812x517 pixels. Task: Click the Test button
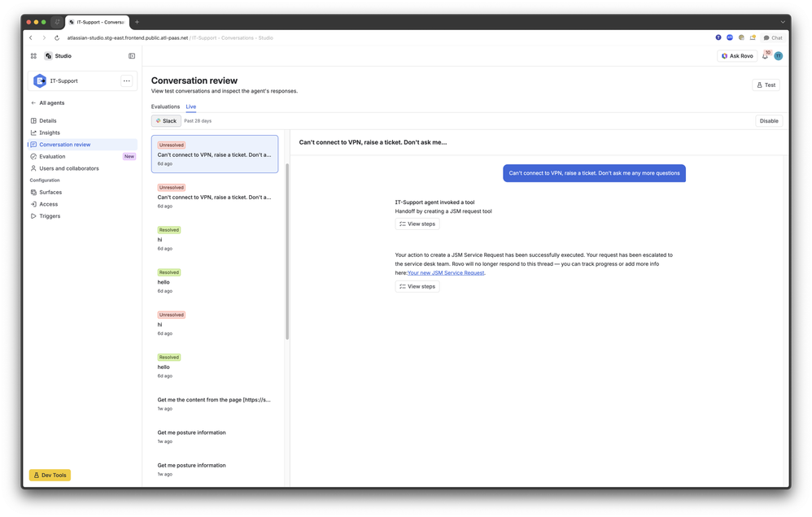coord(766,85)
